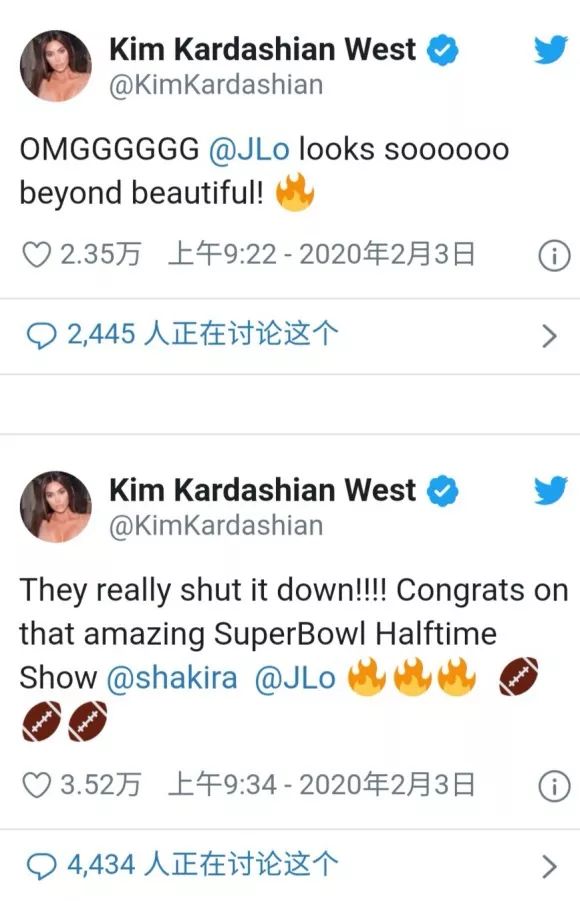Open the 上午9:22 - 2020年2月3日 timestamp
Viewport: 580px width, 901px height.
(x=321, y=255)
